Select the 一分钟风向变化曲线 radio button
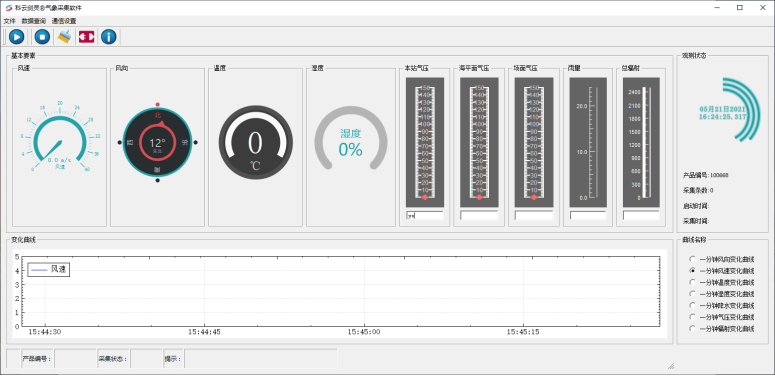Screen dimensions: 775x376 coord(692,258)
